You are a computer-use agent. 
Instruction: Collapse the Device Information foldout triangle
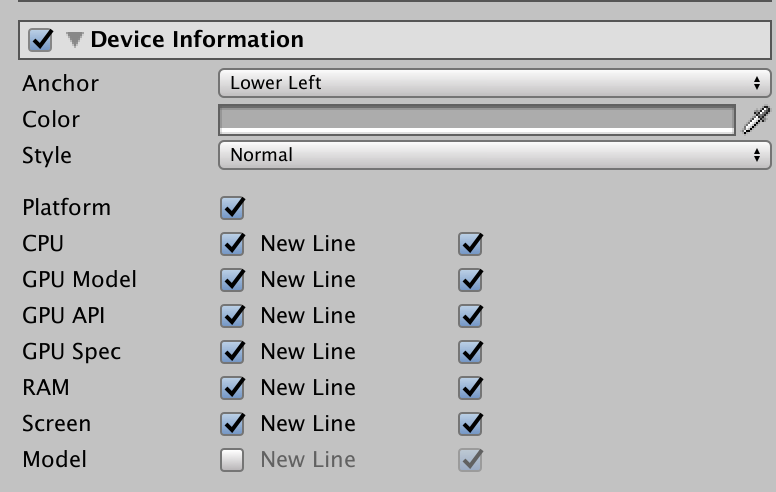pos(75,40)
